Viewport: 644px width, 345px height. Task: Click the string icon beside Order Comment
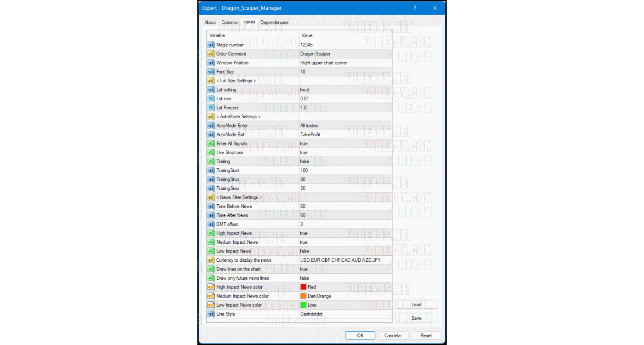(211, 54)
